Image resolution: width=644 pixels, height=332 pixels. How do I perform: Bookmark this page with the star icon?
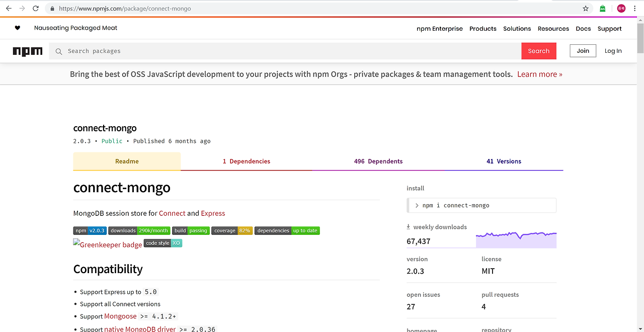click(586, 9)
